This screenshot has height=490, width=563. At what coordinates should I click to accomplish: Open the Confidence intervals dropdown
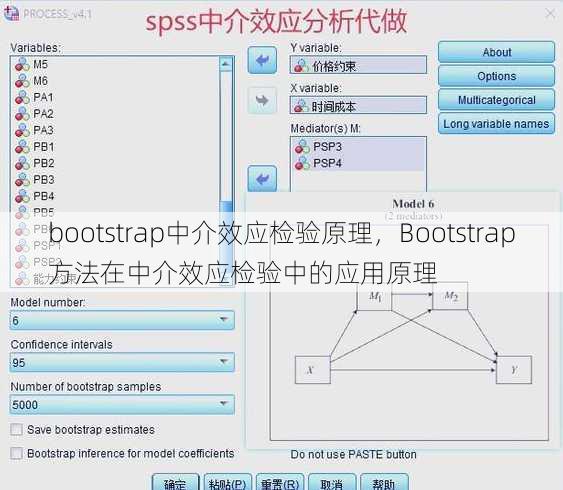point(122,362)
